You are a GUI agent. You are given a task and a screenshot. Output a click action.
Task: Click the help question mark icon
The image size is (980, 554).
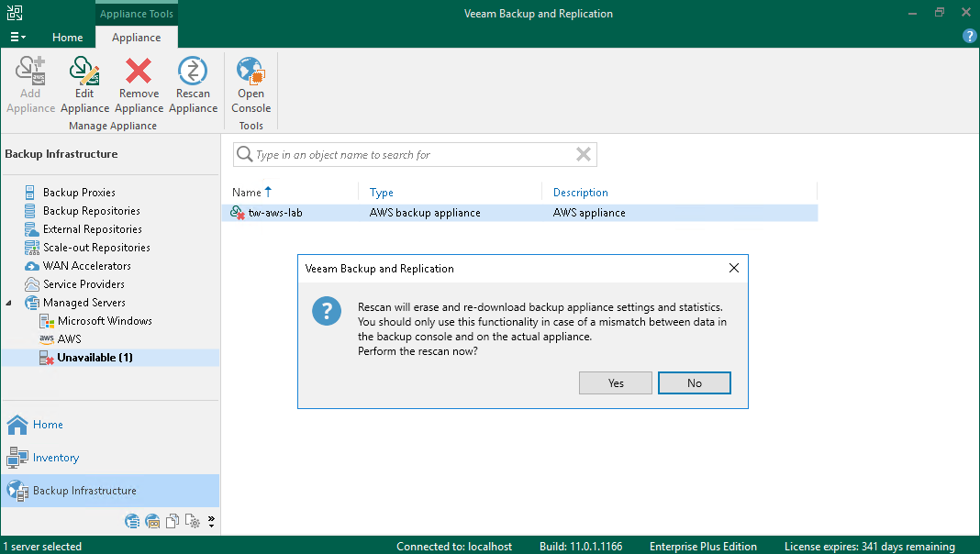click(969, 36)
